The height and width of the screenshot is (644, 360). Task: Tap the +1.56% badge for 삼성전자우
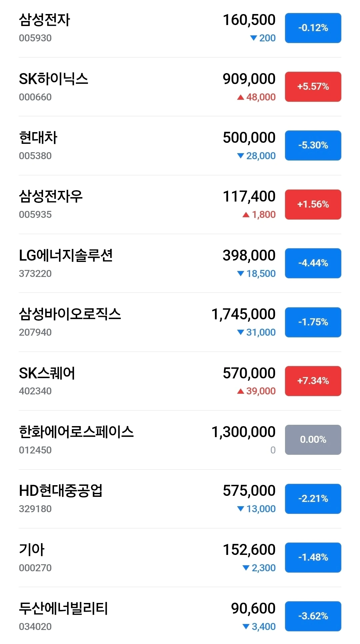click(x=313, y=205)
